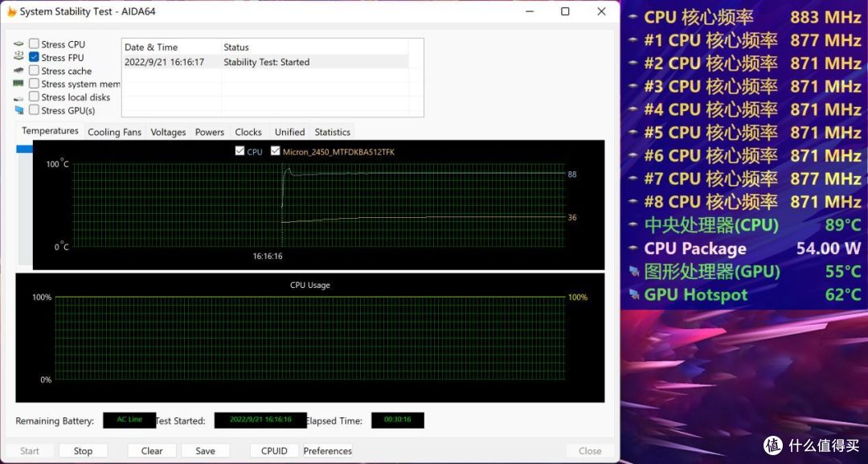
Task: Enable the Stress GPU(s) checkbox
Action: (34, 110)
